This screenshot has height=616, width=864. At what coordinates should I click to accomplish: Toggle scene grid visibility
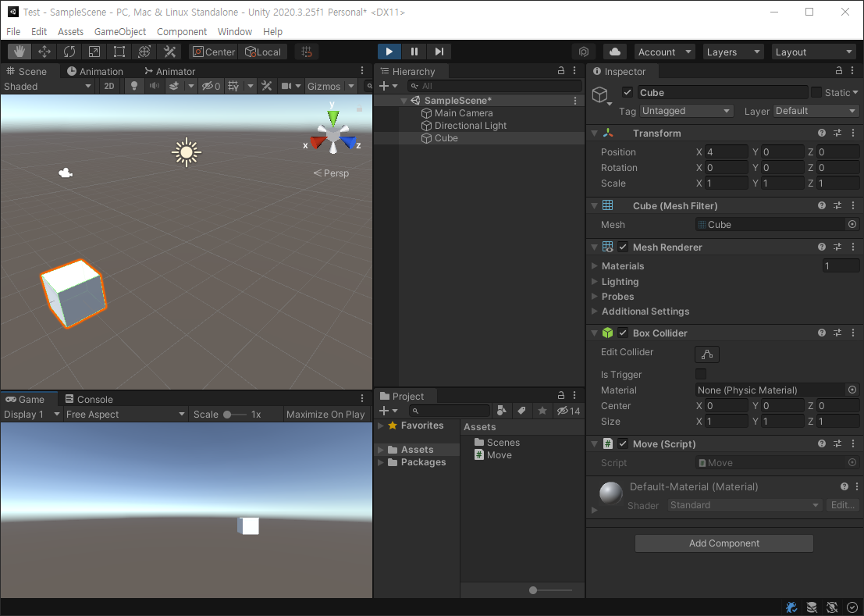233,86
